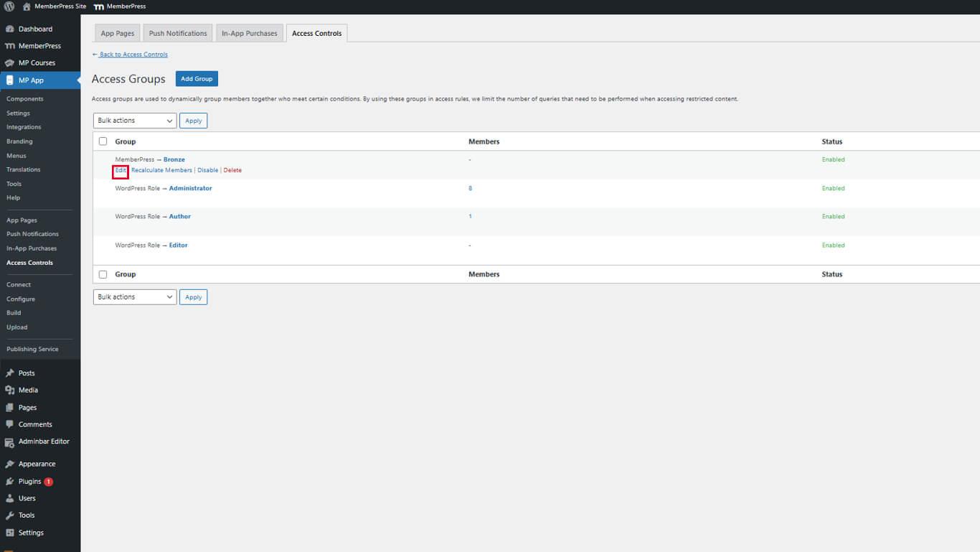Open the Media library icon

coord(9,390)
